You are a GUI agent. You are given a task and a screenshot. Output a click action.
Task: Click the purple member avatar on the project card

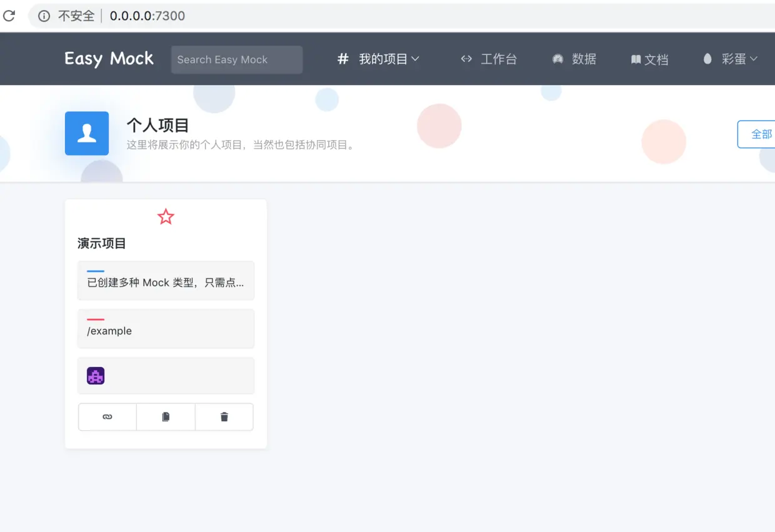pos(95,375)
